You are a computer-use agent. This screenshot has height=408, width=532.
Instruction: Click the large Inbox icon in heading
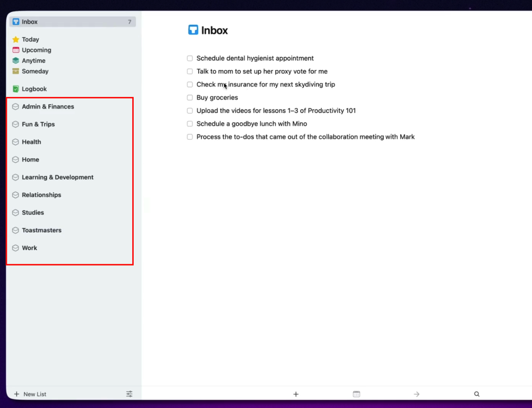click(x=193, y=30)
